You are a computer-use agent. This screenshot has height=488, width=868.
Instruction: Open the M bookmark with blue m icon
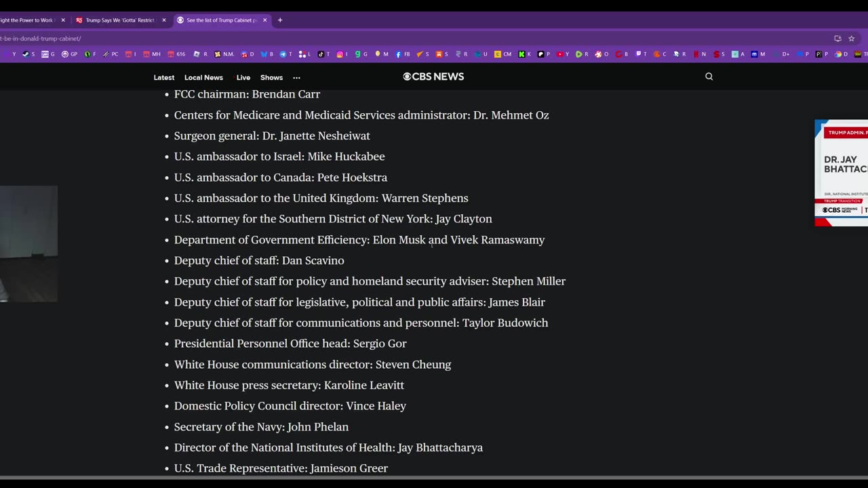pyautogui.click(x=758, y=54)
